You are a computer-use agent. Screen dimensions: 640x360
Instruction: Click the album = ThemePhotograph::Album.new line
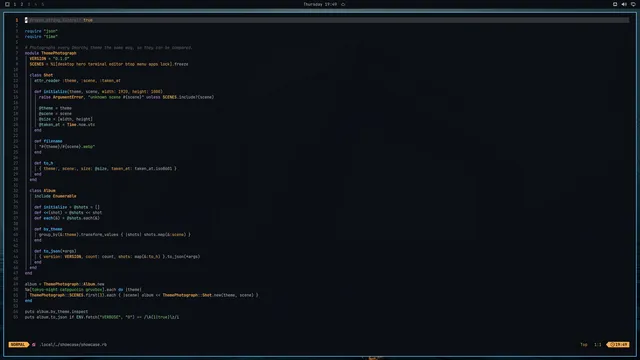point(64,284)
